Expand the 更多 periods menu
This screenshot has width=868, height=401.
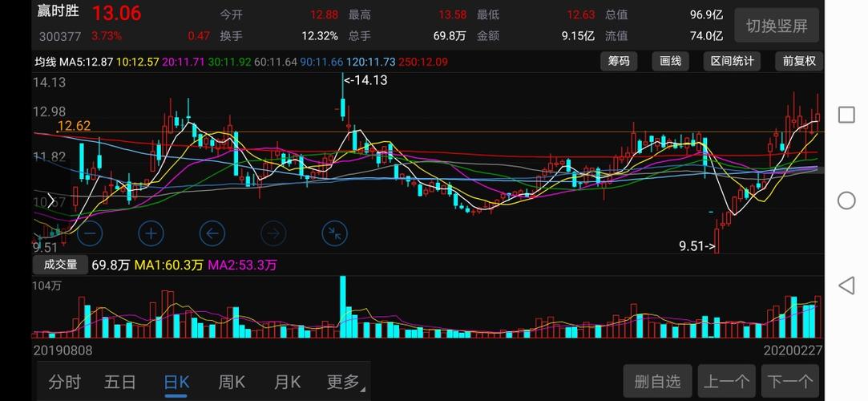coord(345,383)
